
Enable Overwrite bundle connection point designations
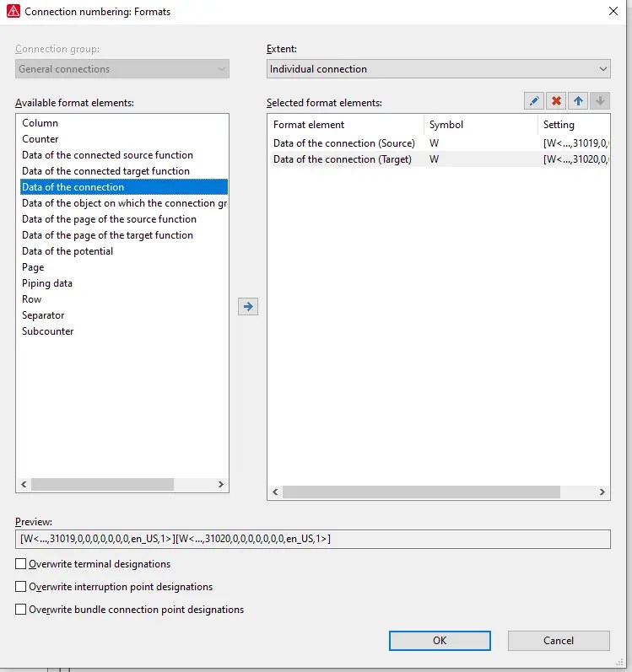point(20,609)
